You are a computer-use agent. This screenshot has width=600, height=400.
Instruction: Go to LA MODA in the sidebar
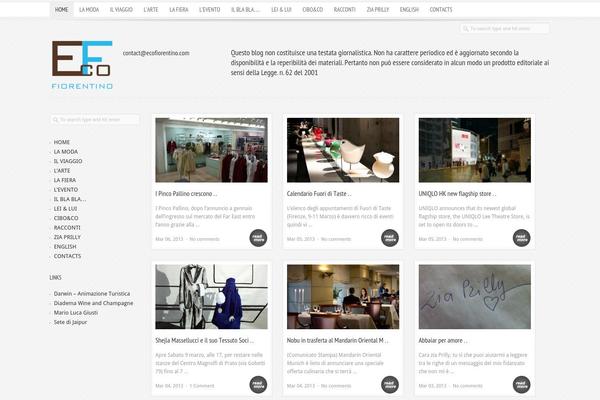[x=65, y=152]
